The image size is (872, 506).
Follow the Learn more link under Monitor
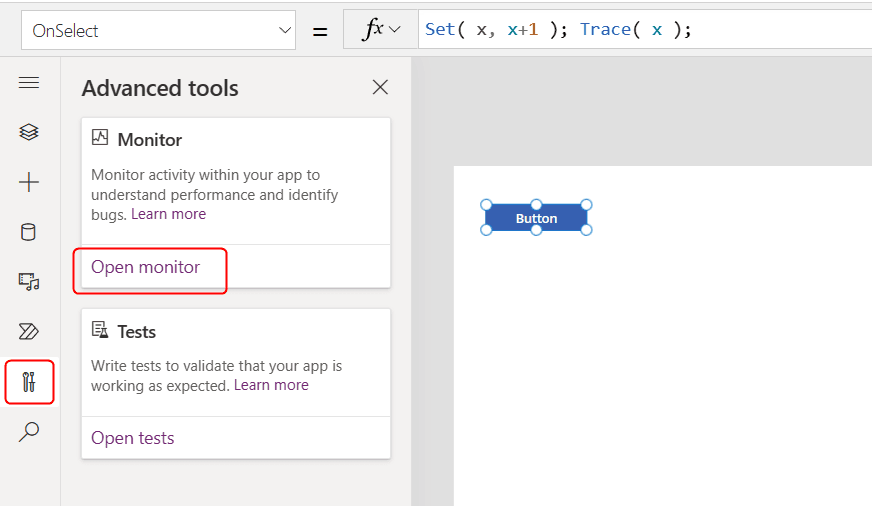click(x=169, y=214)
